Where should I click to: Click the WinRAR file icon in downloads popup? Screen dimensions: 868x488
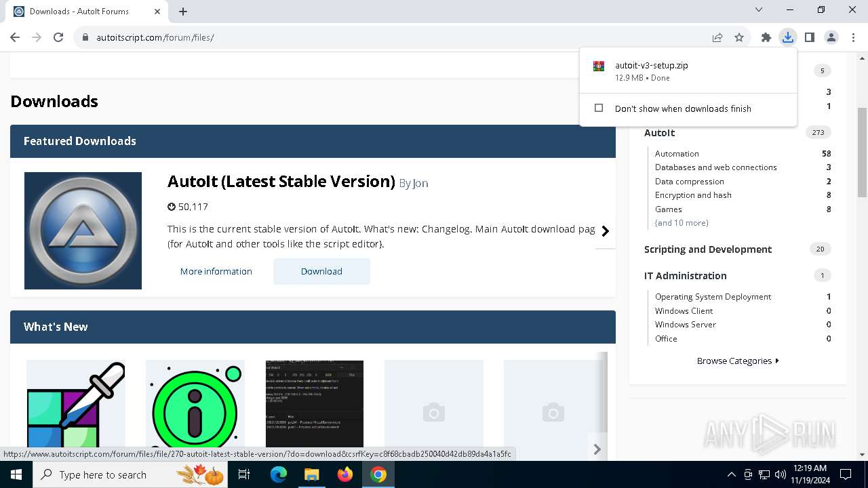pyautogui.click(x=599, y=66)
